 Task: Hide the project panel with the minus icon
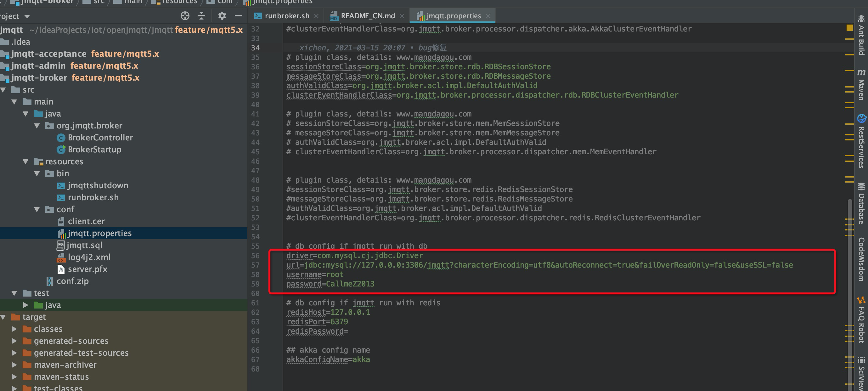[x=239, y=16]
